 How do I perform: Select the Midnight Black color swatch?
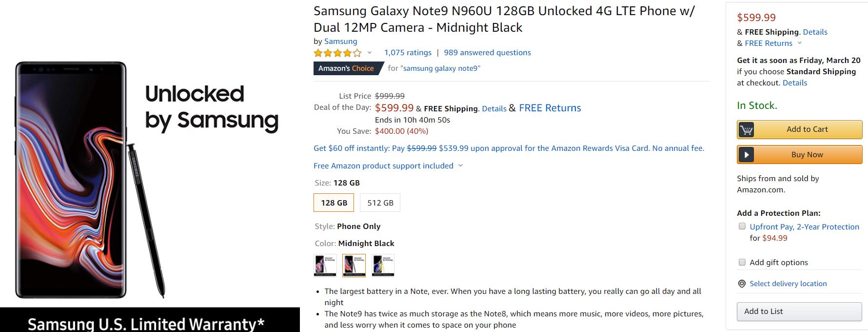[354, 265]
